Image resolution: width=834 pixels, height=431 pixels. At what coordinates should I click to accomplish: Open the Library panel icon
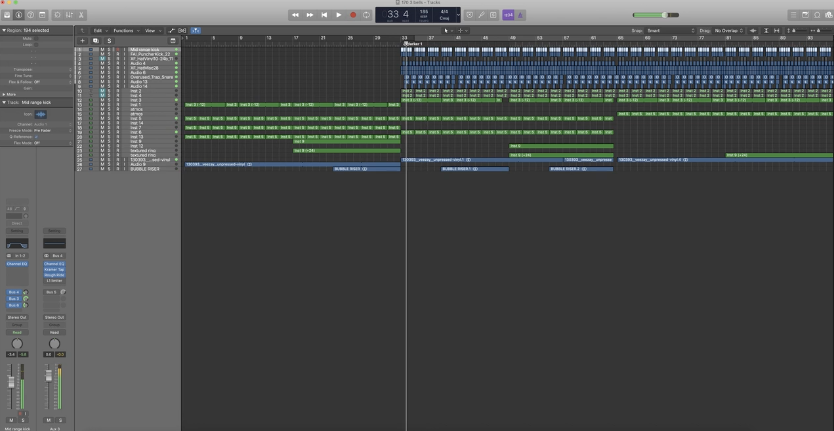[7, 15]
